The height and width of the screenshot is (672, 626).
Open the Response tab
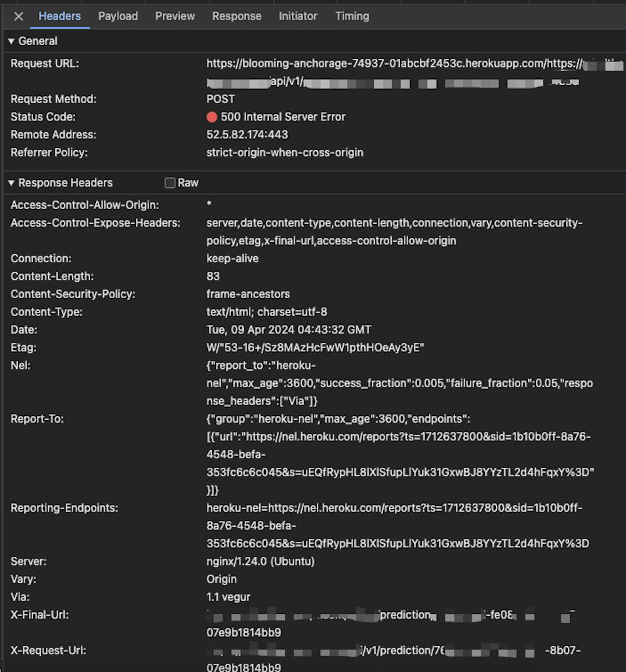(237, 16)
